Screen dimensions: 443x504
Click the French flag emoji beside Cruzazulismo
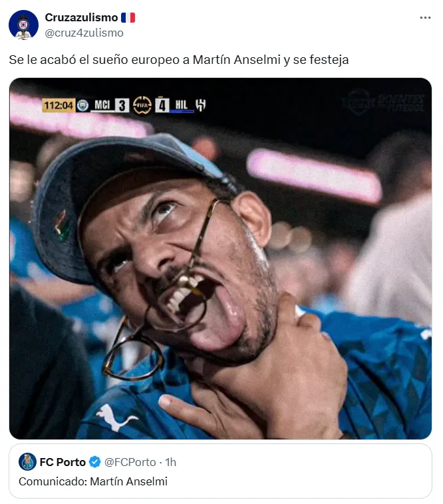point(128,17)
